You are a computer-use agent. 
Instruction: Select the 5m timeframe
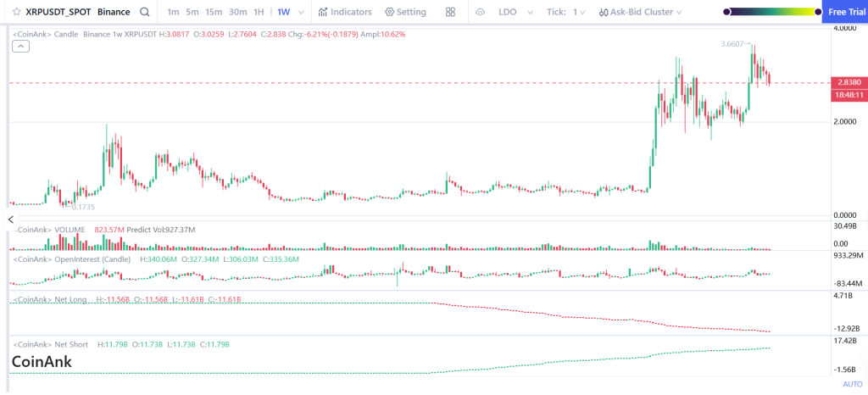pos(192,12)
